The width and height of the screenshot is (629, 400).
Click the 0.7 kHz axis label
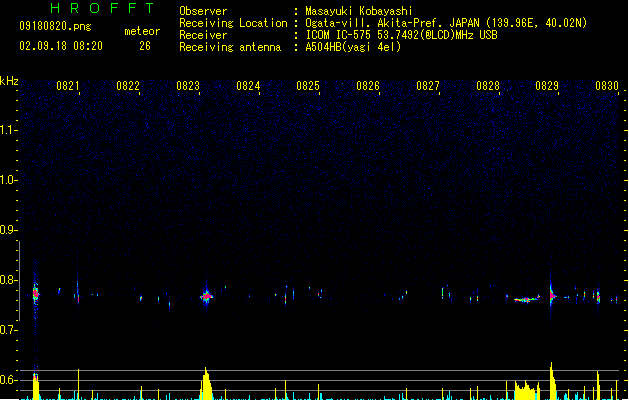click(x=8, y=330)
